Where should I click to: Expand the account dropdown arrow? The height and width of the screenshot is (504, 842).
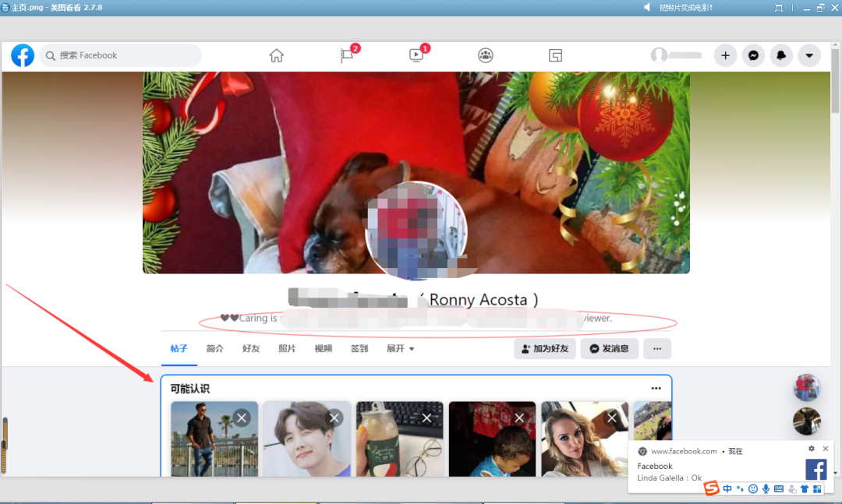(x=809, y=55)
